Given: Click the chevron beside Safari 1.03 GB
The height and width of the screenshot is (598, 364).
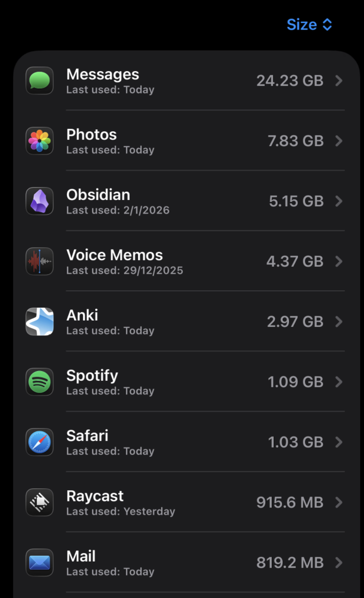Looking at the screenshot, I should [339, 442].
